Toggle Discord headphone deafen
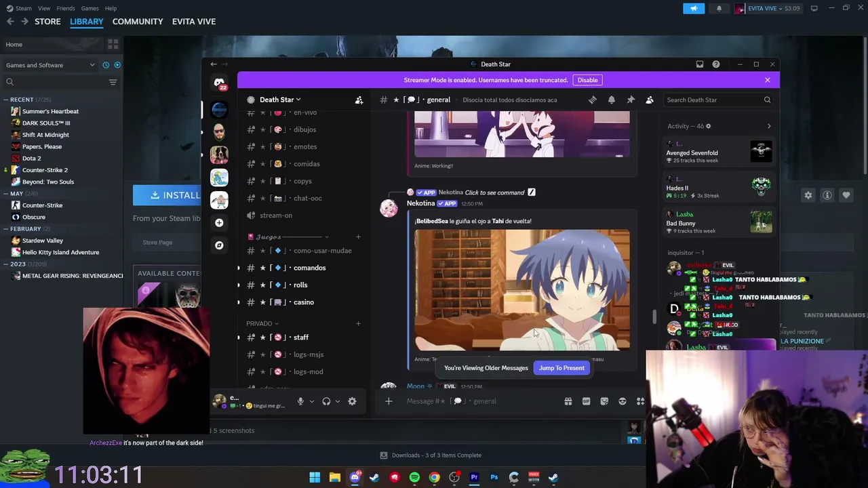 (x=326, y=401)
